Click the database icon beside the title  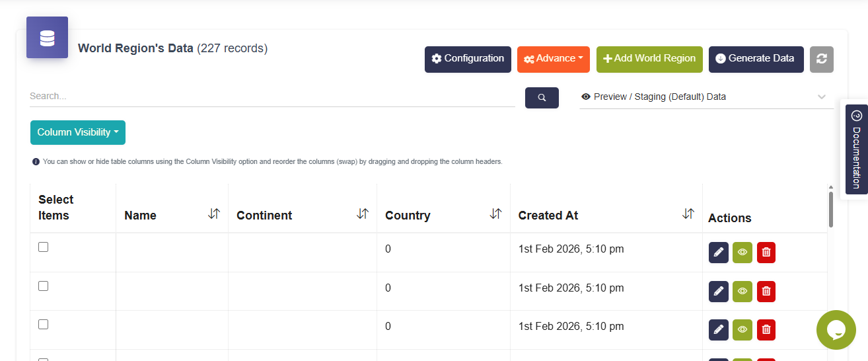click(47, 38)
